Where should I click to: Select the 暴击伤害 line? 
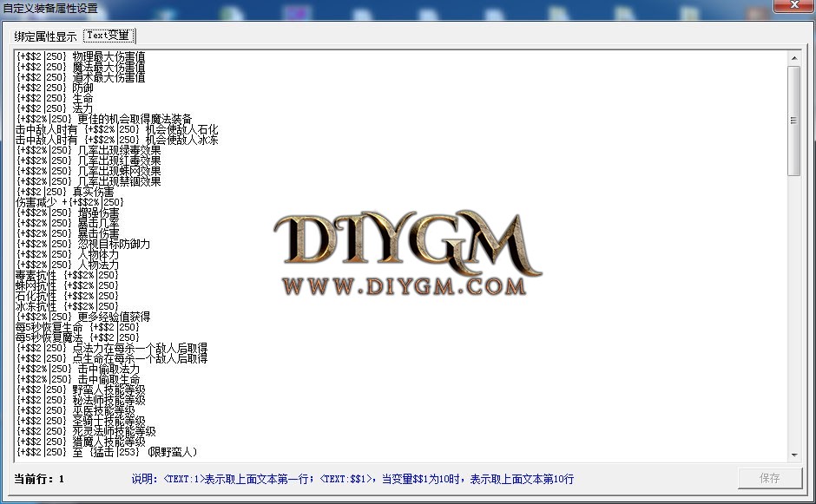[x=68, y=233]
